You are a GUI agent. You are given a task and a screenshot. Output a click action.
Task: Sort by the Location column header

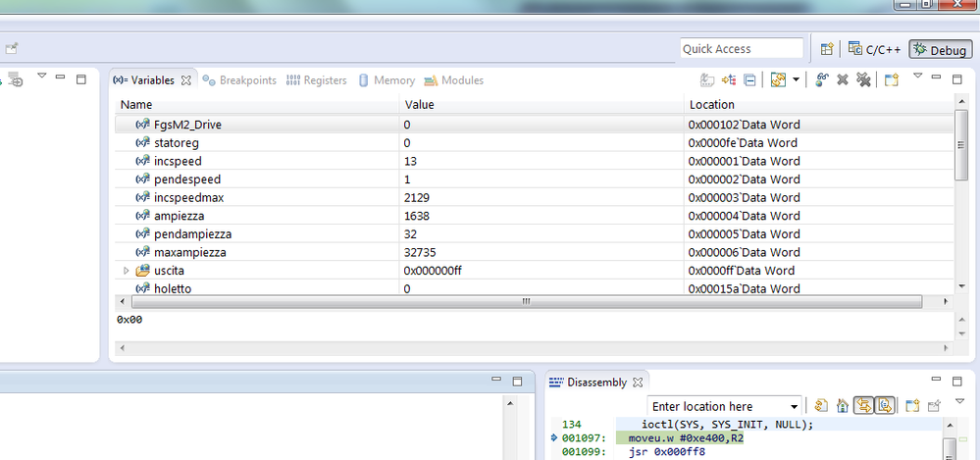819,104
